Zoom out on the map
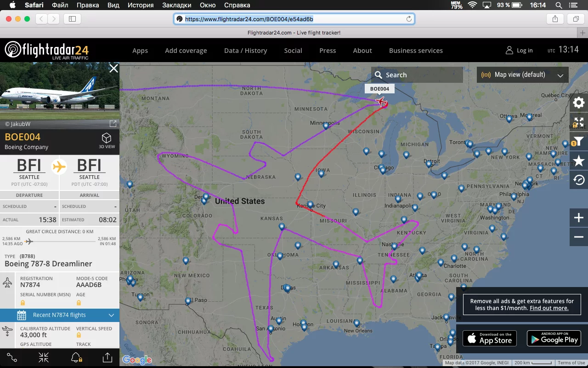 (x=579, y=237)
